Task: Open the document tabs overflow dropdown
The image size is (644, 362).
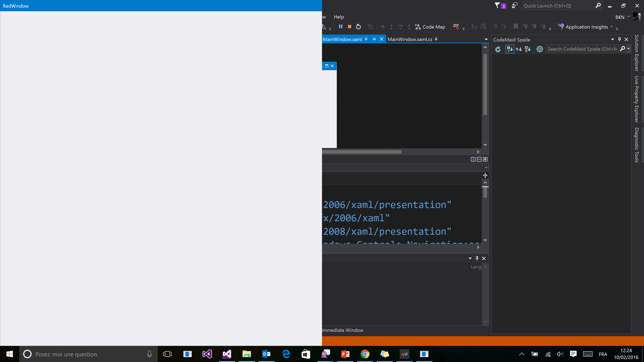Action: [x=486, y=39]
